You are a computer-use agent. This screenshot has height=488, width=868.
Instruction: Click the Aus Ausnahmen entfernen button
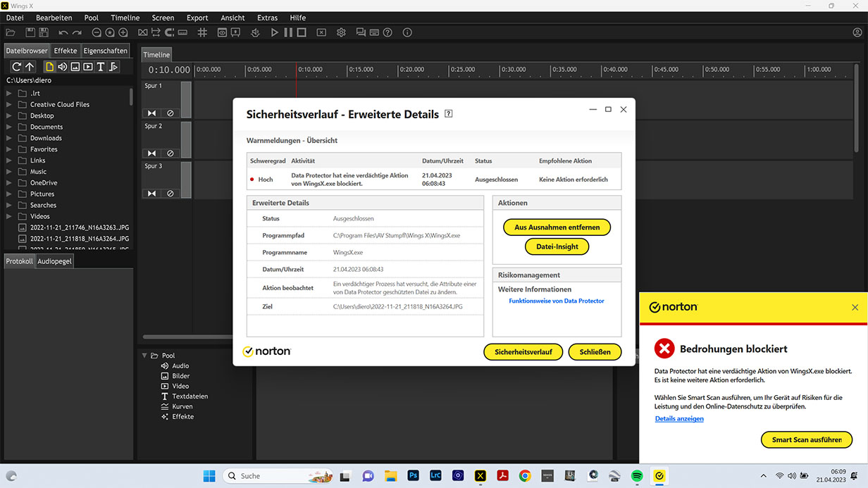coord(557,227)
